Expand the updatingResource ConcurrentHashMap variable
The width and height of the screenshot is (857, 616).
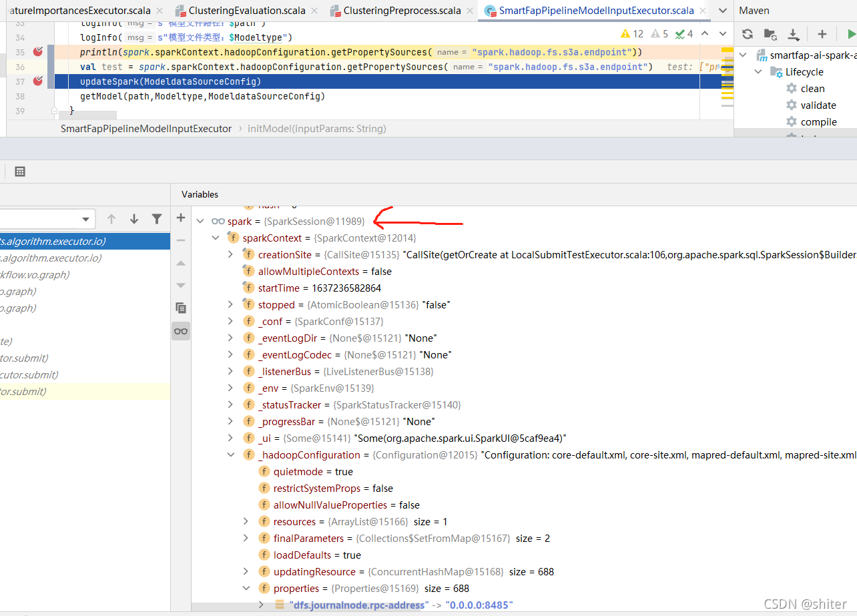tap(246, 571)
